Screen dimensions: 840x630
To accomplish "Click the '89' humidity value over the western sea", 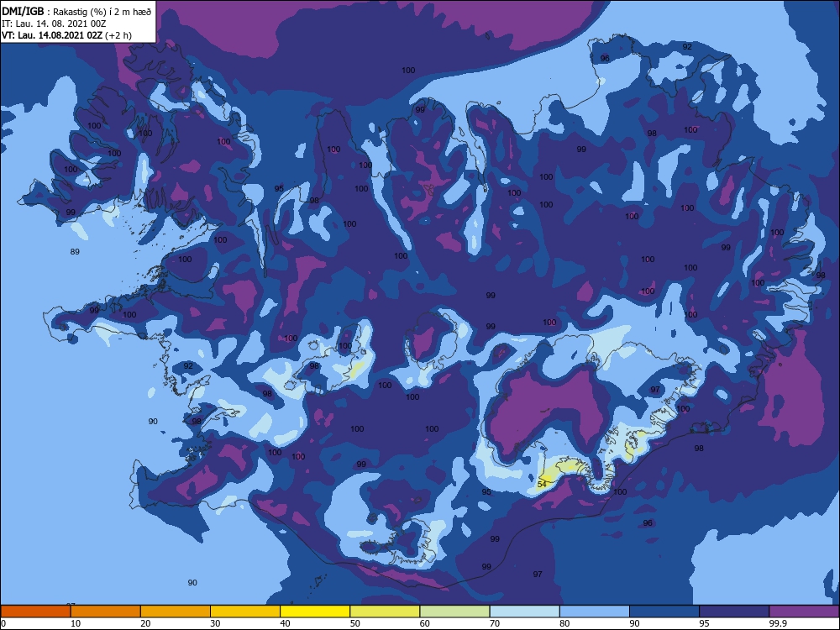I will point(75,251).
